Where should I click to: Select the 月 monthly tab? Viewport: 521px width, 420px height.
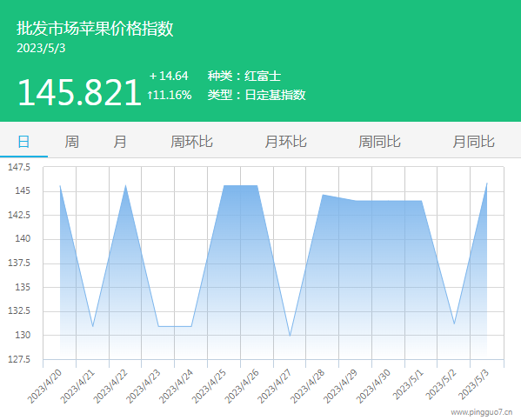coord(120,142)
